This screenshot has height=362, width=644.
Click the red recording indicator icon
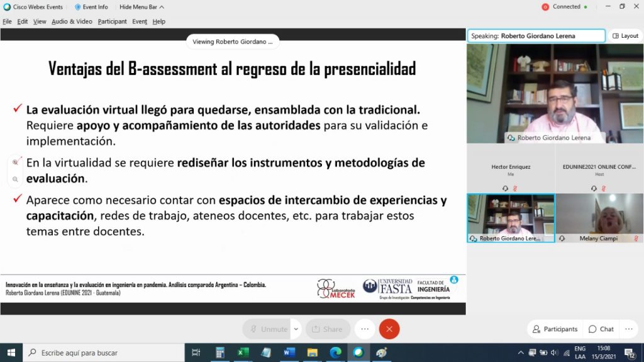click(x=545, y=7)
